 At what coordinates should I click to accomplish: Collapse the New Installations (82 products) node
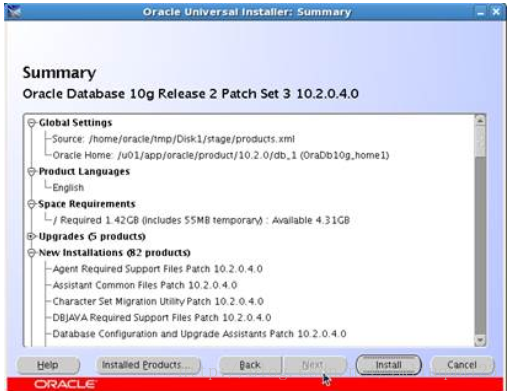click(x=31, y=253)
